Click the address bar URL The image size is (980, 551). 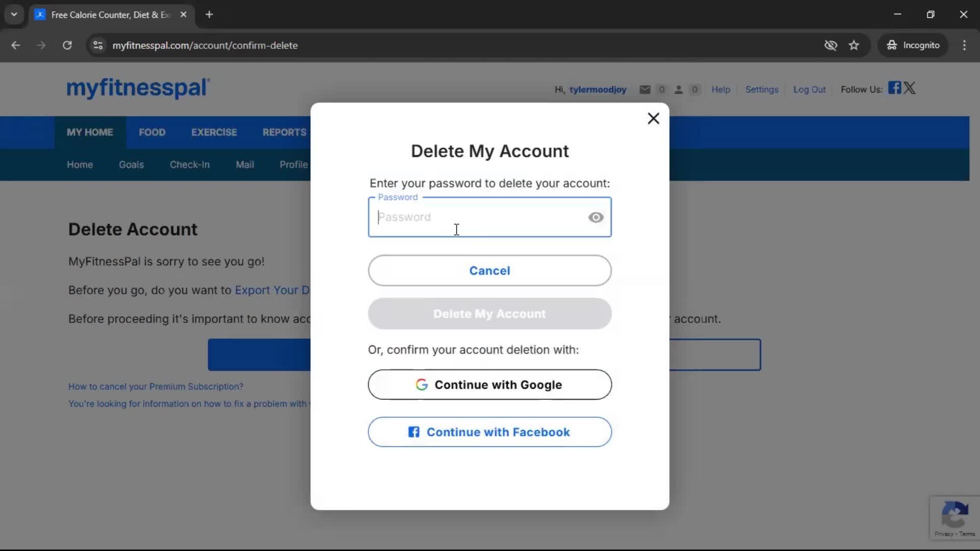coord(205,45)
